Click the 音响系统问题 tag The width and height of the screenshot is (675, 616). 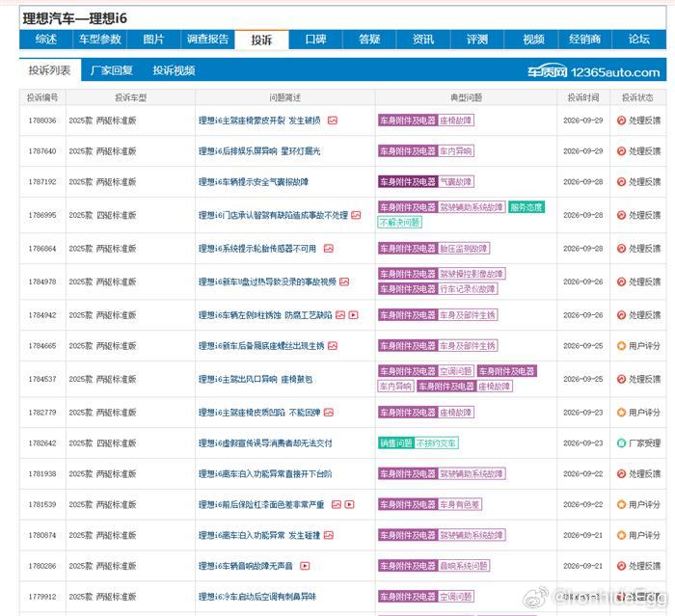click(x=464, y=566)
